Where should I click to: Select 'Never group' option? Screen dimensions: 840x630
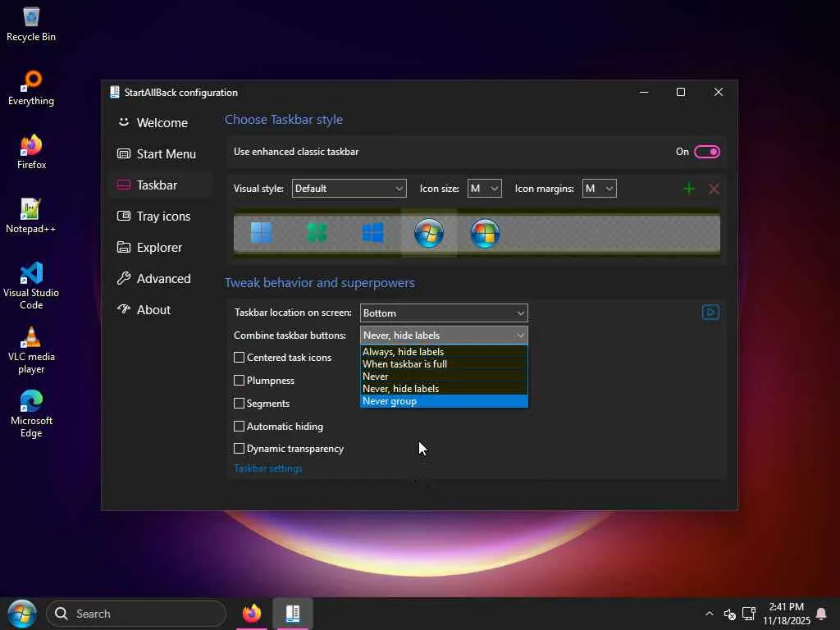(444, 400)
